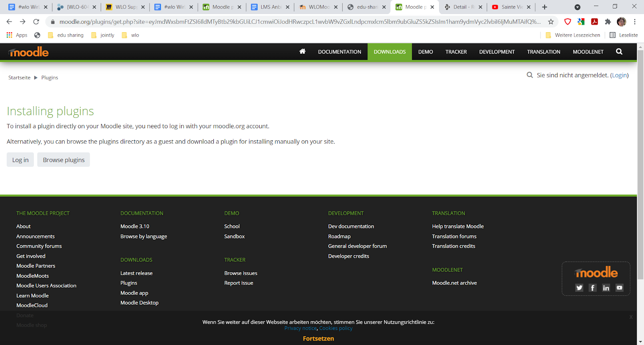Image resolution: width=644 pixels, height=345 pixels.
Task: Switch to Detail tab
Action: click(x=463, y=7)
